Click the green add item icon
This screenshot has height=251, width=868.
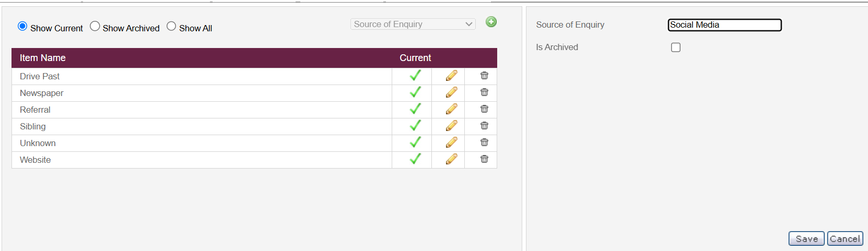(491, 22)
